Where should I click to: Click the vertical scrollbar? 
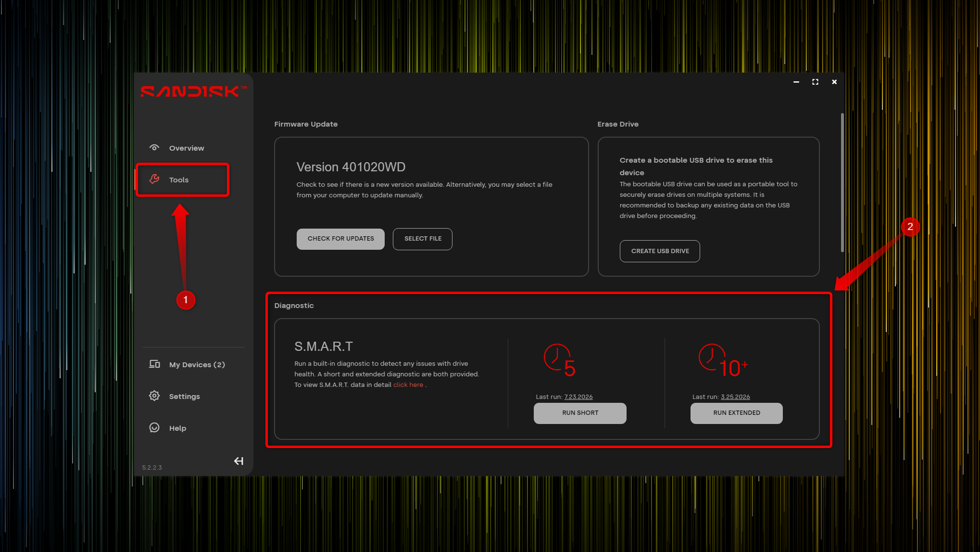click(842, 182)
